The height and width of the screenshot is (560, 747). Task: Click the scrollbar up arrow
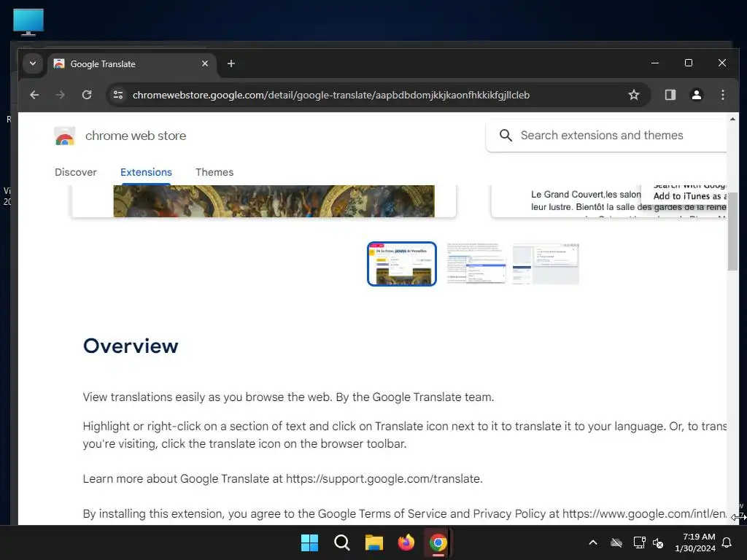(732, 119)
